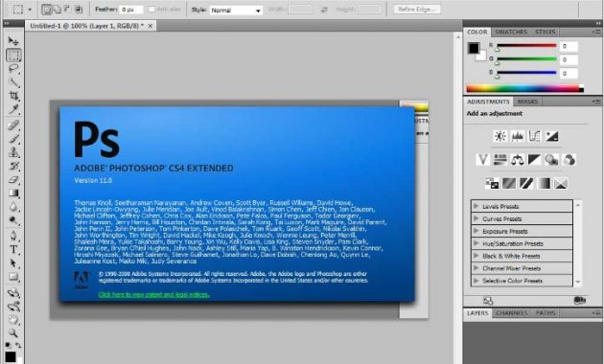
Task: Add a Color Balance adjustment
Action: pos(518,159)
